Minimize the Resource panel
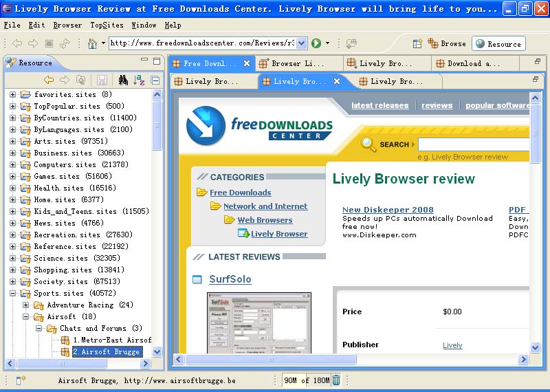 pyautogui.click(x=144, y=60)
